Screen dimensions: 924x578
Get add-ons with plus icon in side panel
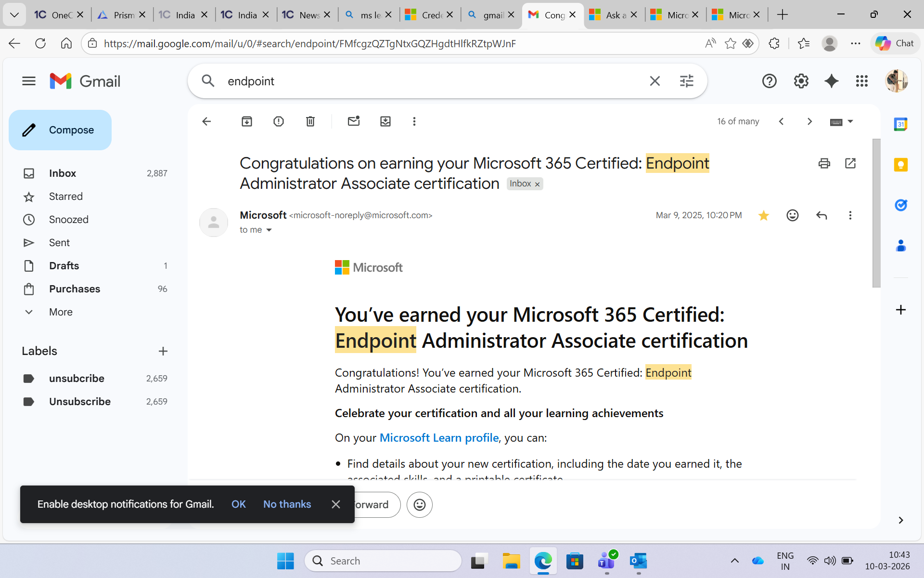point(901,310)
